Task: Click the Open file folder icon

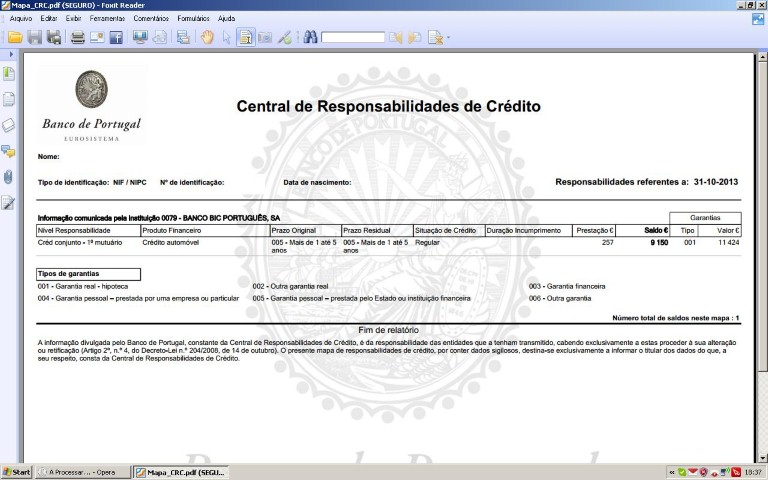Action: [15, 38]
